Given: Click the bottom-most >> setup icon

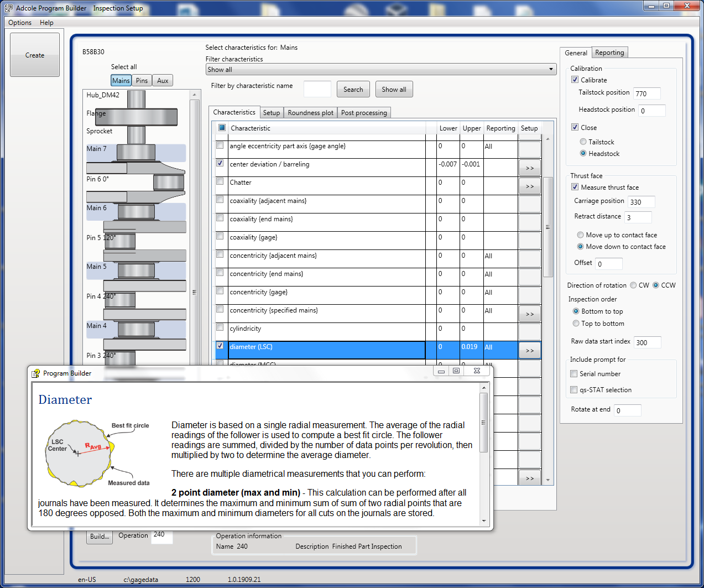Looking at the screenshot, I should (x=529, y=477).
